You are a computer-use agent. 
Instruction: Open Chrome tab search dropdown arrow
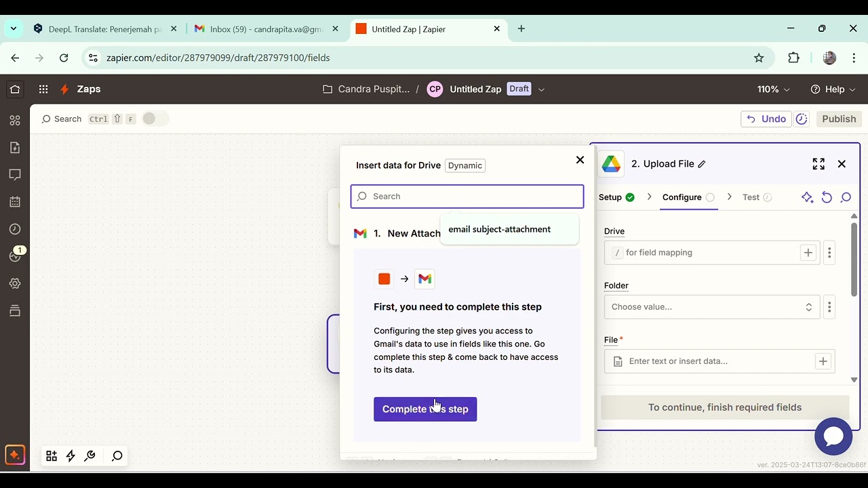coord(14,28)
